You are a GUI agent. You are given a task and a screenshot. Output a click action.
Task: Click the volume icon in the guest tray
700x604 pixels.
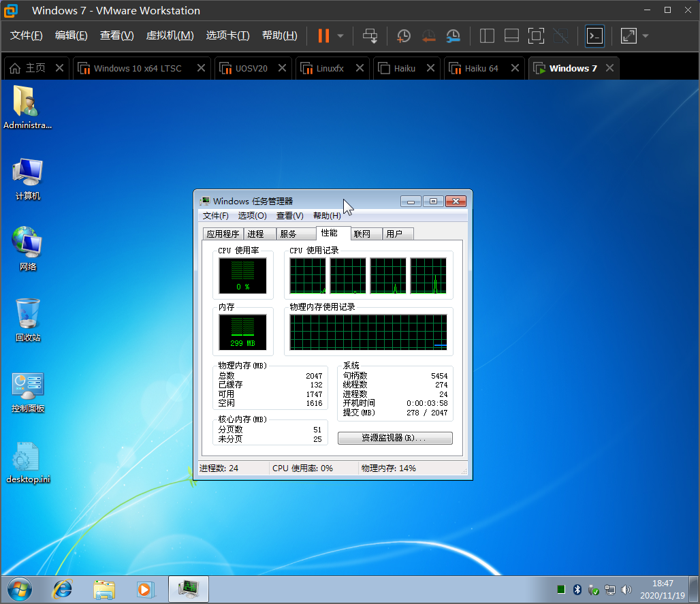[x=626, y=589]
